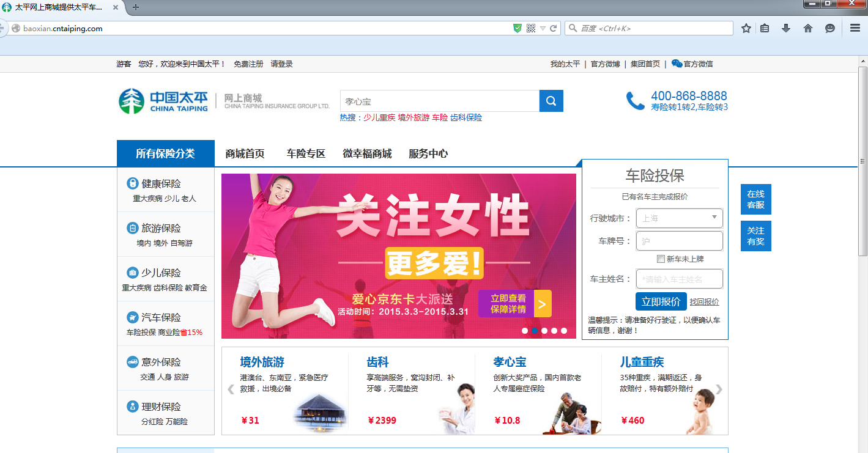Viewport: 868px width, 453px height.
Task: Click the 意外保险 category icon
Action: pyautogui.click(x=132, y=362)
